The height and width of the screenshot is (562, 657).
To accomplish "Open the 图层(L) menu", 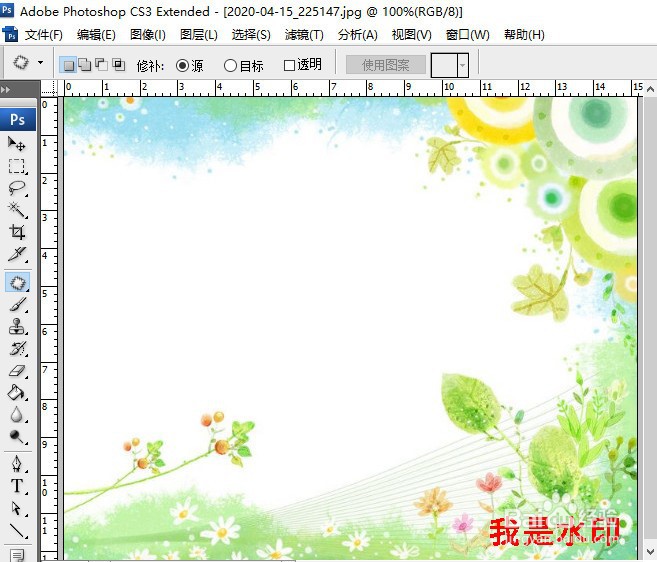I will point(199,35).
